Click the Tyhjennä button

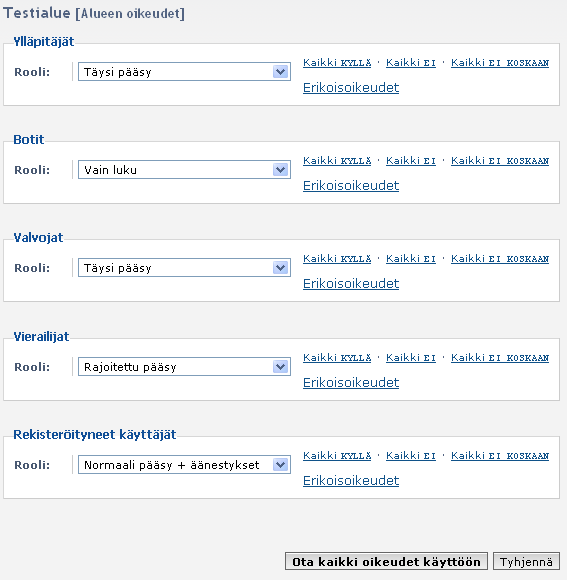(x=526, y=562)
